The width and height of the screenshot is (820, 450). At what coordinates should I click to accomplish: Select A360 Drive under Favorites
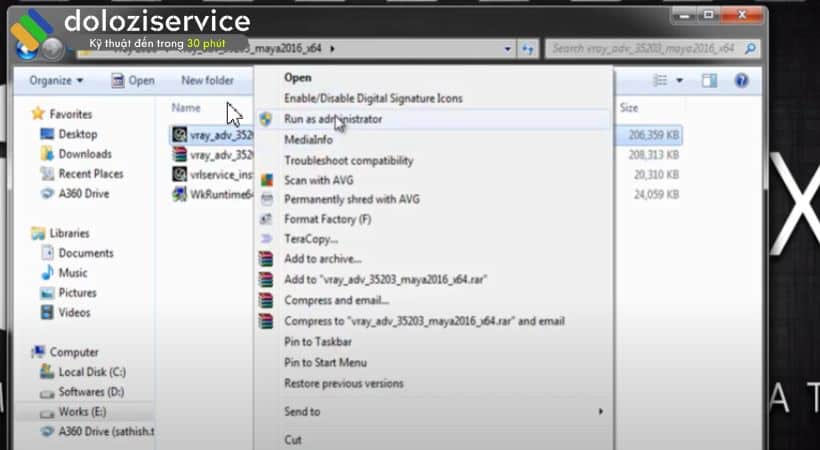coord(83,194)
